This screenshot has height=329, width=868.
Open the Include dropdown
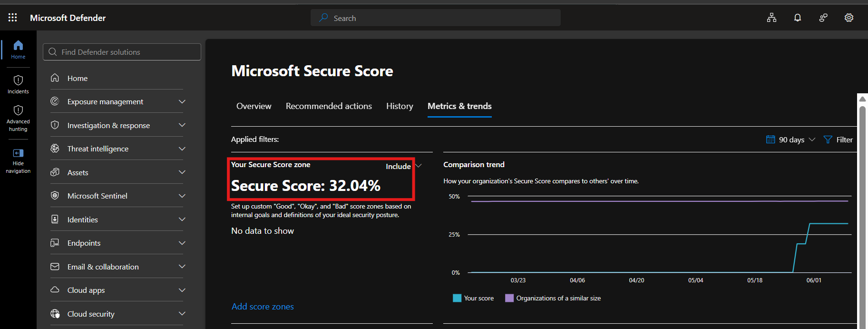403,166
